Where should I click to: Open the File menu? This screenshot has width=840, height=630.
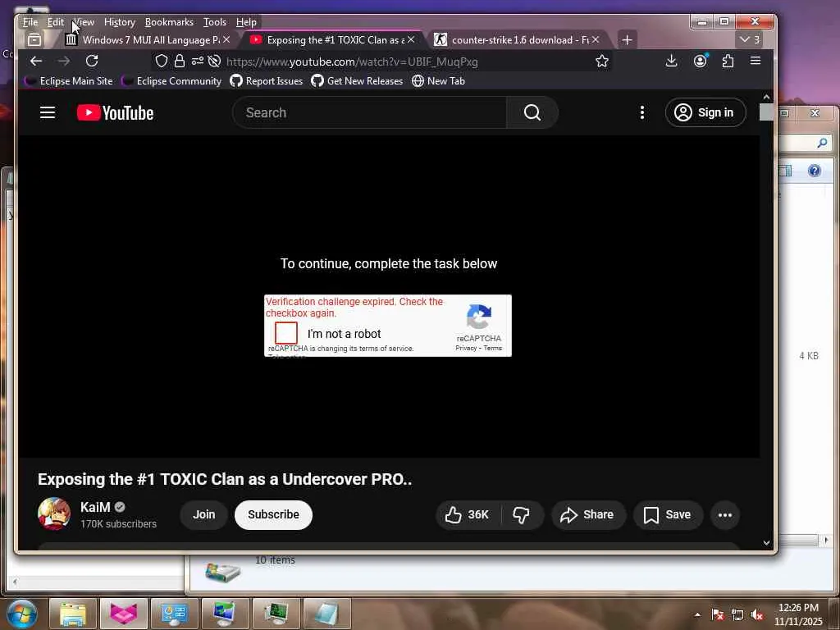click(30, 22)
